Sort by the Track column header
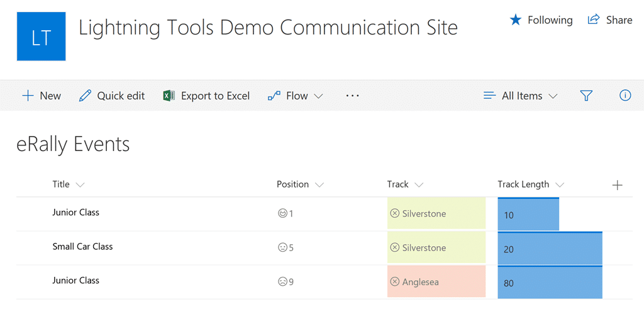This screenshot has height=316, width=644. 397,184
